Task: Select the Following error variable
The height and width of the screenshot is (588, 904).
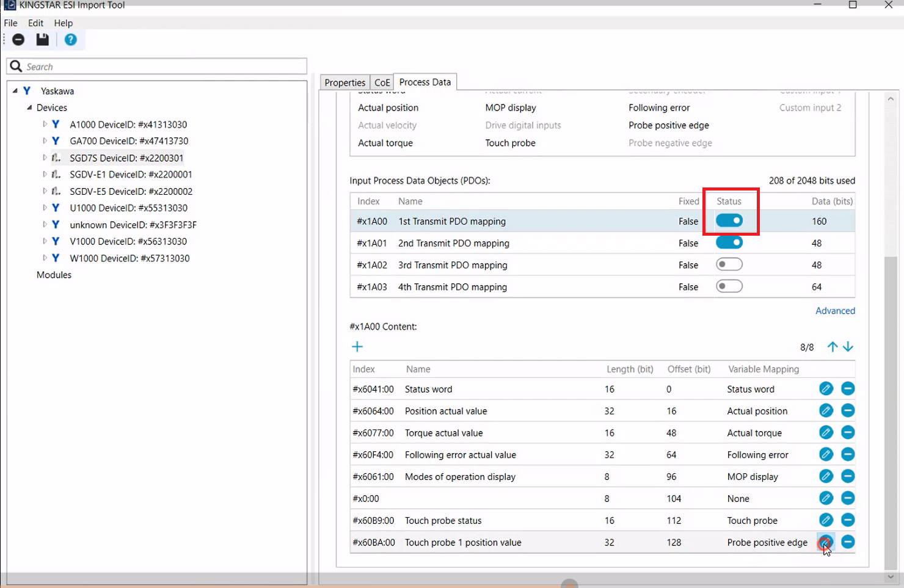Action: (659, 107)
